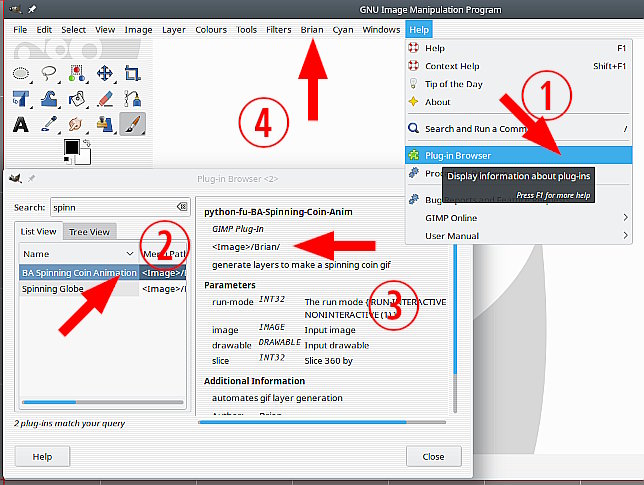Screen dimensions: 644x485
Task: Click the Search field containing spinn
Action: coord(120,207)
